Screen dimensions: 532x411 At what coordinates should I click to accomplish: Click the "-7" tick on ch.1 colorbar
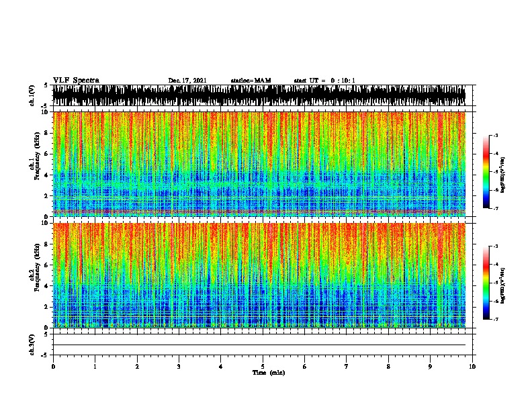[495, 208]
